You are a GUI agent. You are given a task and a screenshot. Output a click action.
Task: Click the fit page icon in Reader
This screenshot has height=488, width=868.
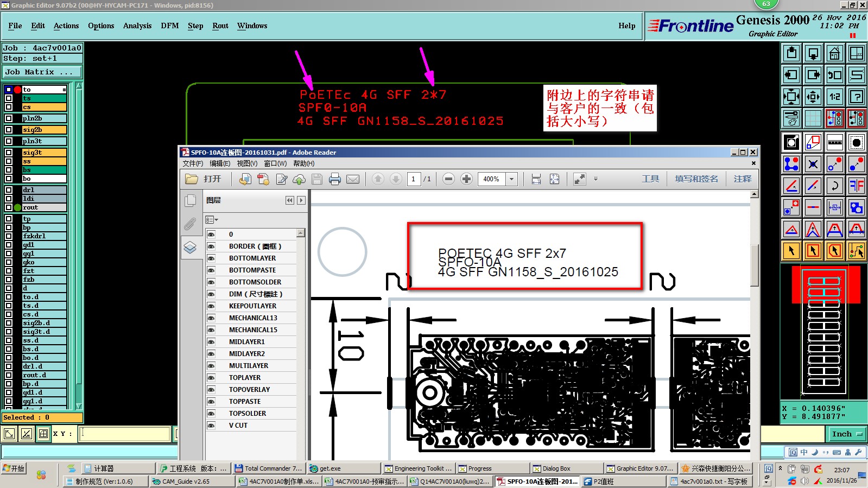click(x=554, y=179)
